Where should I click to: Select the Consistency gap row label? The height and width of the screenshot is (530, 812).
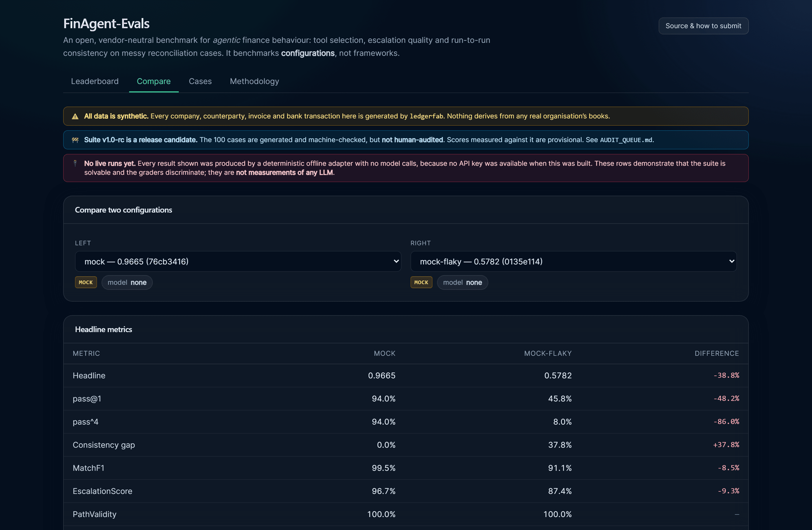pyautogui.click(x=104, y=445)
